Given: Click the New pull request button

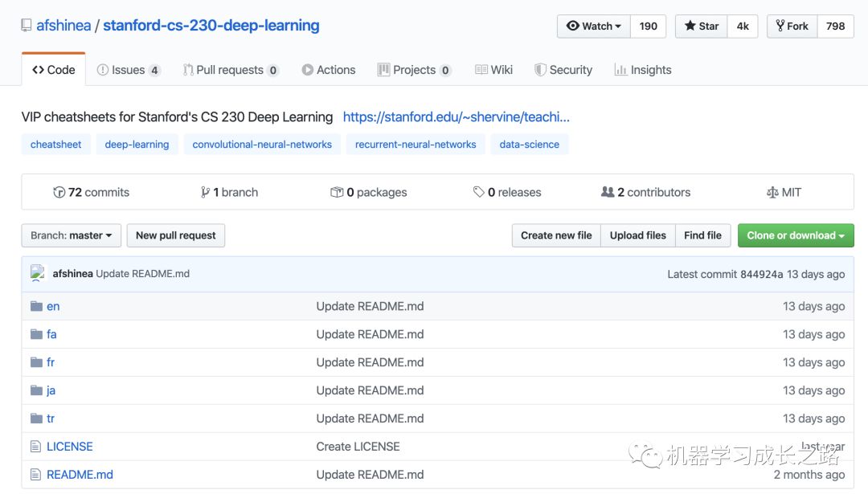Looking at the screenshot, I should [175, 235].
